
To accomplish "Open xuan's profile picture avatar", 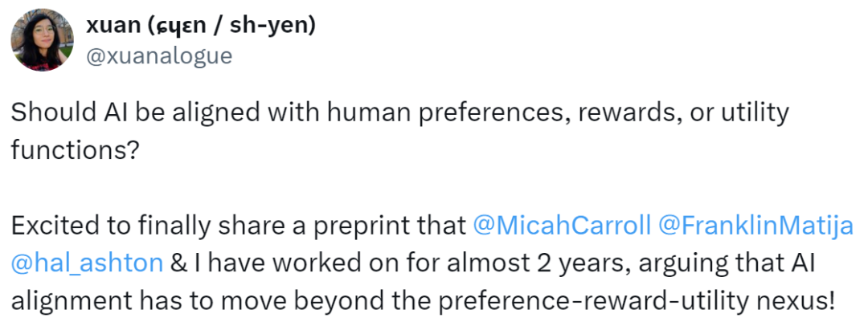I will tap(42, 40).
